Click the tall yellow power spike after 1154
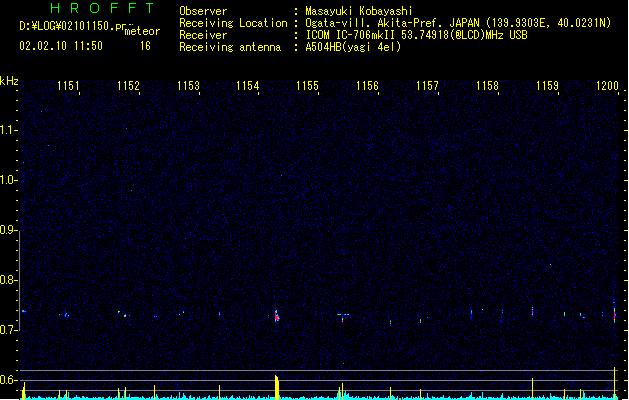This screenshot has width=629, height=400. point(276,387)
